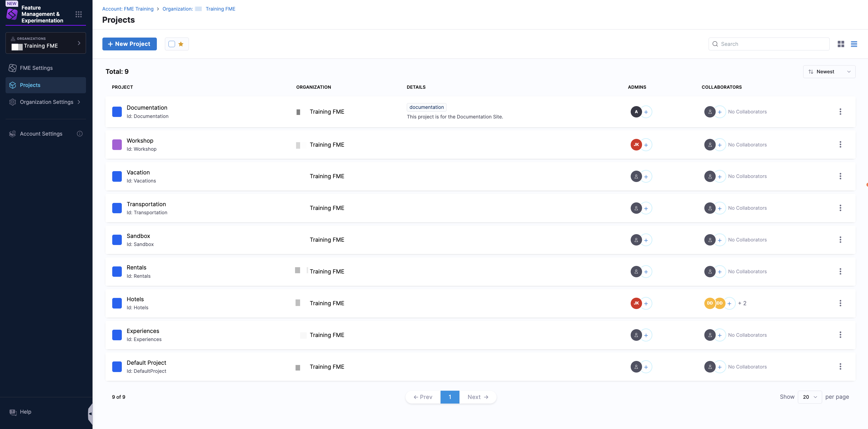Collapse the sidebar with the arrow handle
This screenshot has height=429, width=868.
pyautogui.click(x=90, y=414)
